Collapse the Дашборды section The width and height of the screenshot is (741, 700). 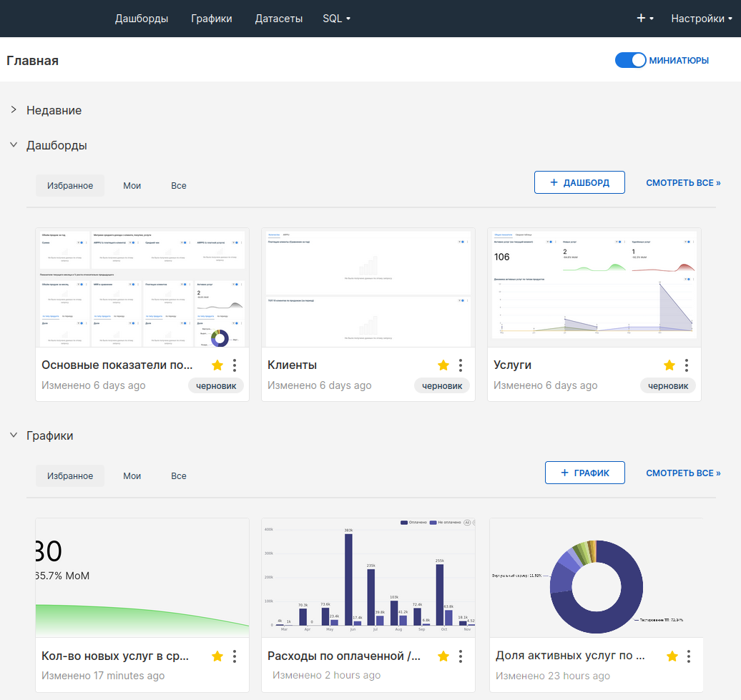[14, 145]
